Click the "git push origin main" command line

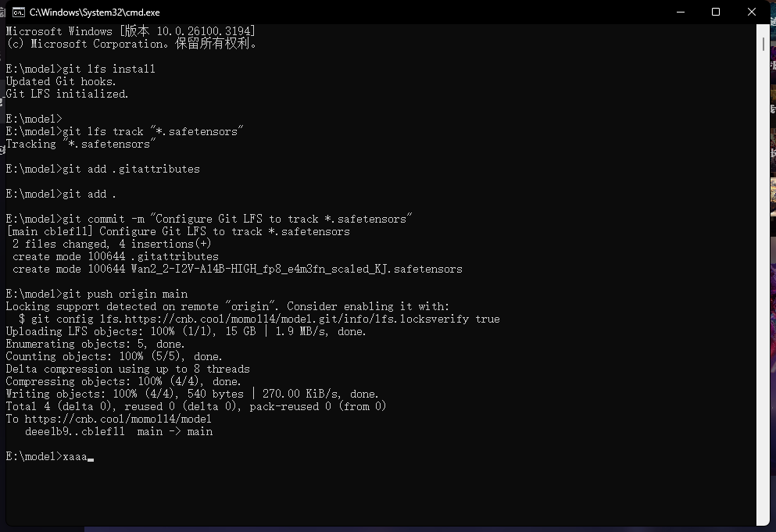coord(125,294)
